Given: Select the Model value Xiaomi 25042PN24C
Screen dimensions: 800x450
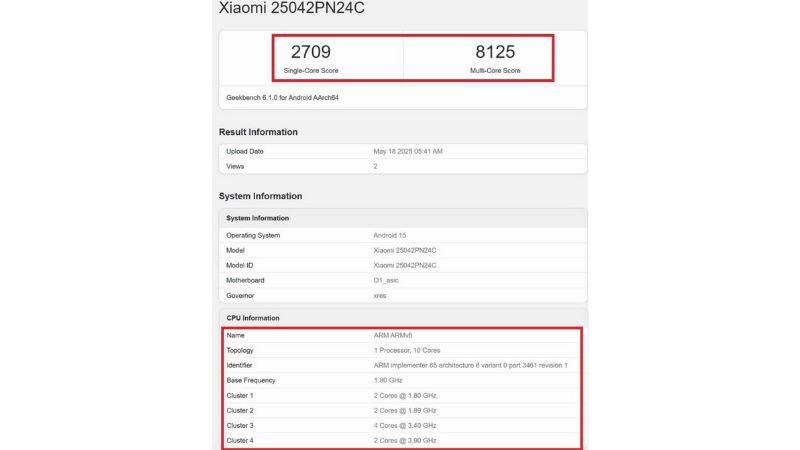Looking at the screenshot, I should [405, 251].
